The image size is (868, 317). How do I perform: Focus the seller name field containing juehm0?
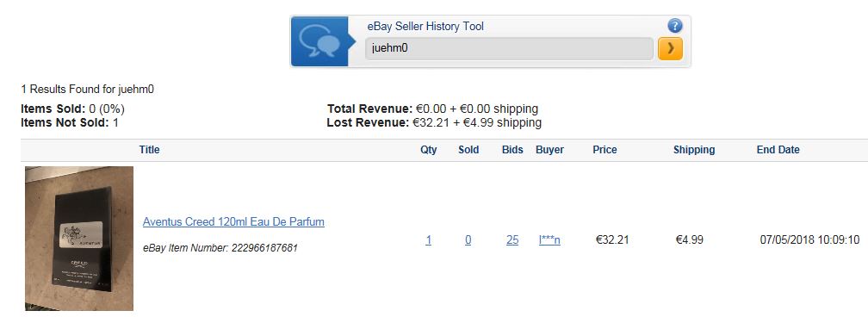[509, 49]
